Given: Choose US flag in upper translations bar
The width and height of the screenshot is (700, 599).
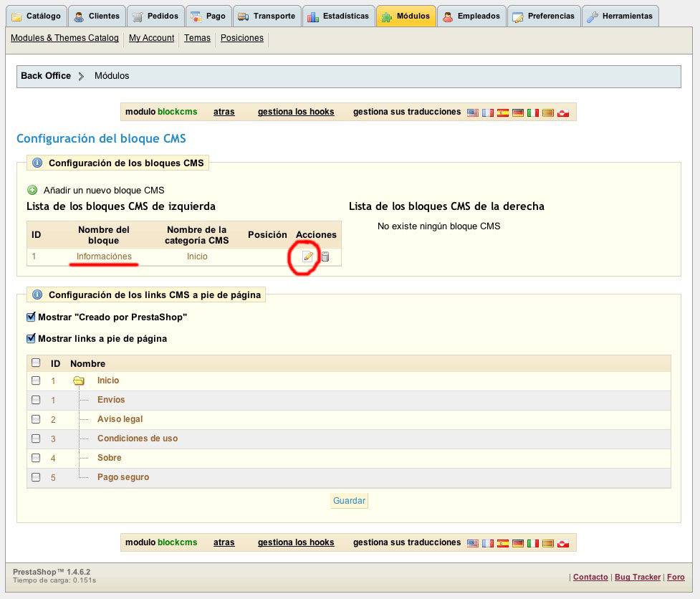Looking at the screenshot, I should (473, 112).
